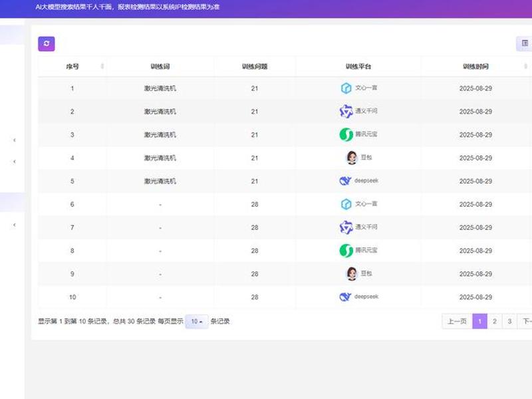This screenshot has height=399, width=532.
Task: Click the 训练词 column header
Action: click(160, 66)
